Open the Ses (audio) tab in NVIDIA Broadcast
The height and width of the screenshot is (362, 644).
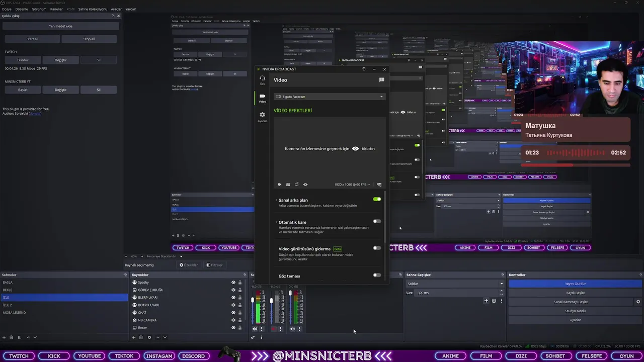[262, 79]
